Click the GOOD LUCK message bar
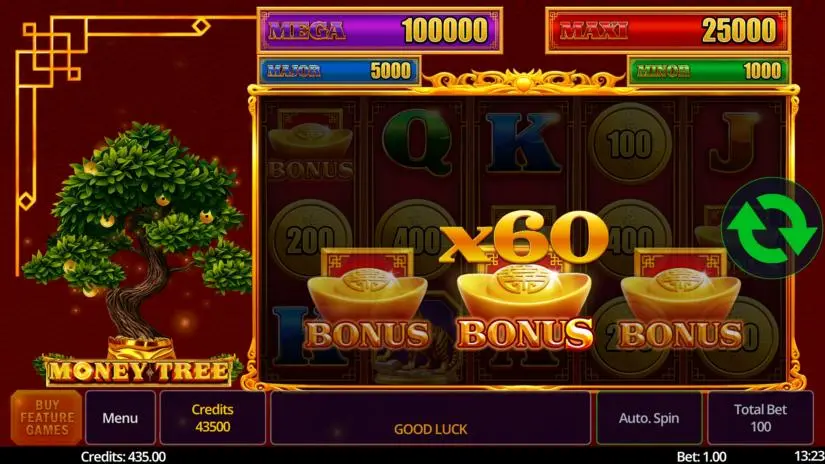 click(x=430, y=418)
